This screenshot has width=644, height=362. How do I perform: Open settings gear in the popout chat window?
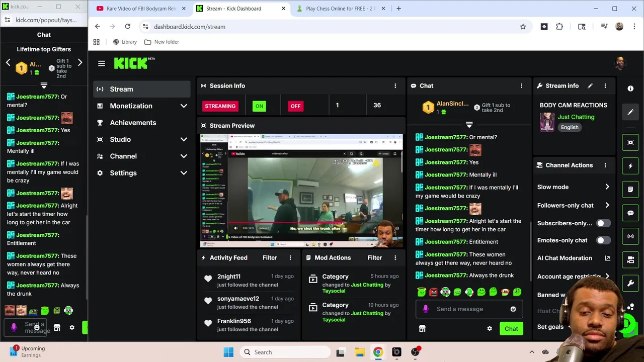(72, 328)
